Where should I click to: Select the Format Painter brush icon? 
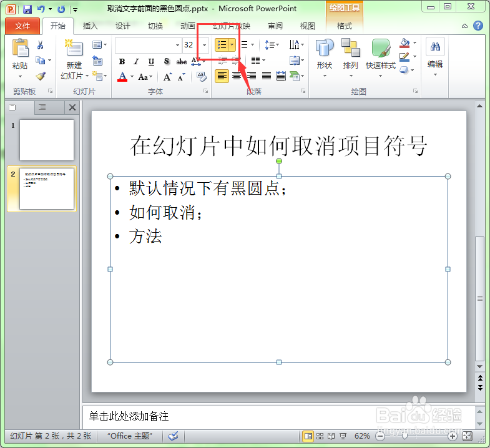[x=41, y=76]
